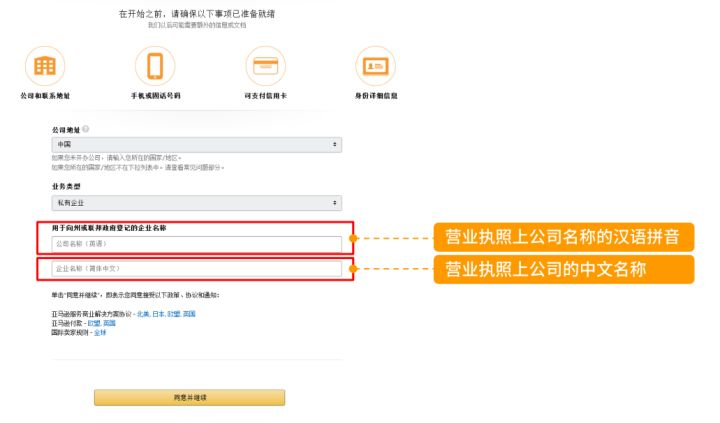Open the 中国 country dropdown
The image size is (720, 423).
point(196,145)
